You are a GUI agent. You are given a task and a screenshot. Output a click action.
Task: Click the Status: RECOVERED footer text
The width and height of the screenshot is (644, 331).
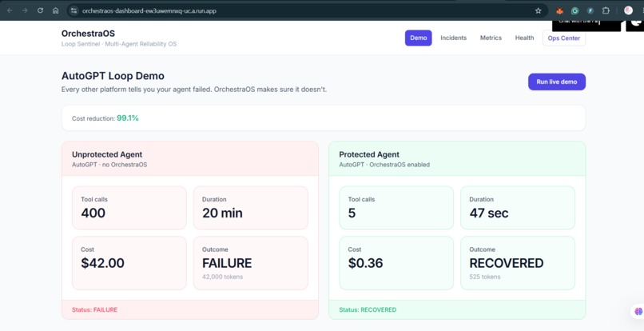pos(368,309)
